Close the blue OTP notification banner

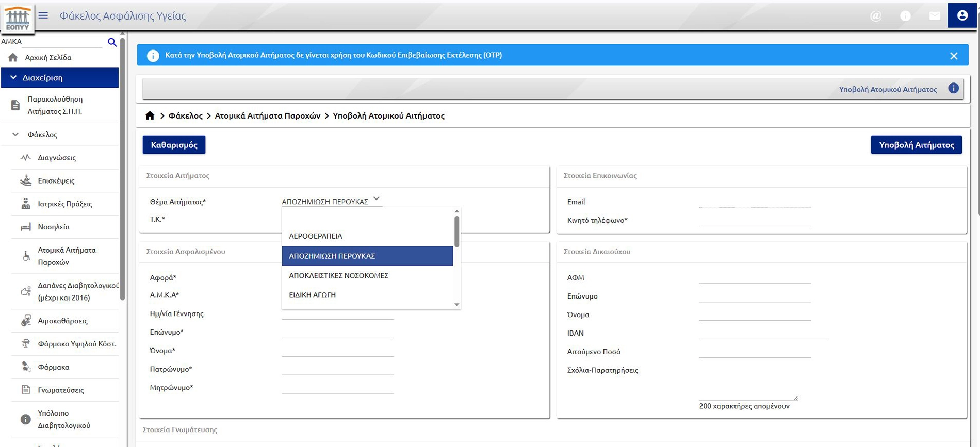[x=953, y=56]
